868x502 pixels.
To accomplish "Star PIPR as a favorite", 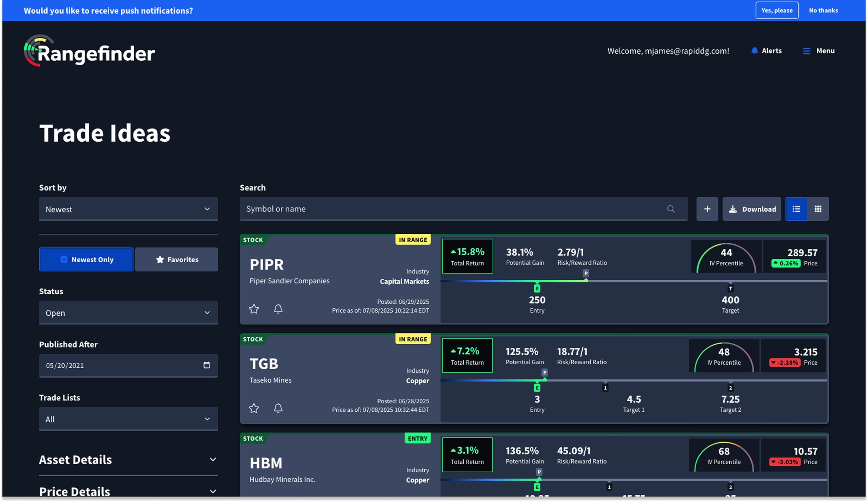I will point(254,309).
